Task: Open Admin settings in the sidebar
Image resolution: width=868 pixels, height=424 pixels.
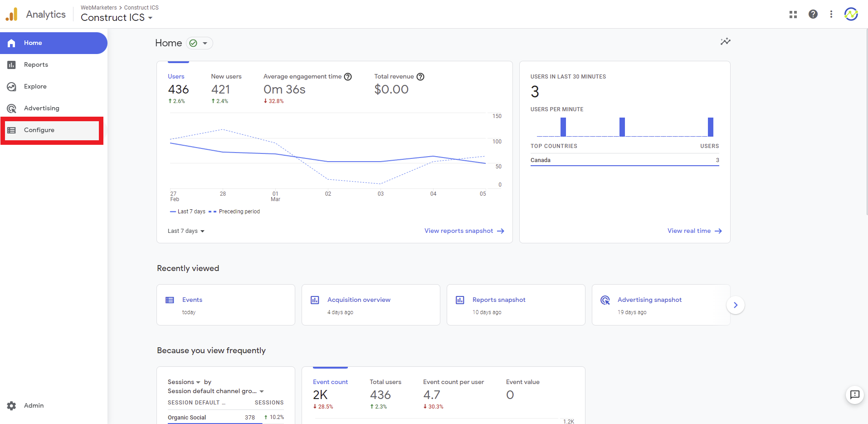Action: click(x=34, y=405)
